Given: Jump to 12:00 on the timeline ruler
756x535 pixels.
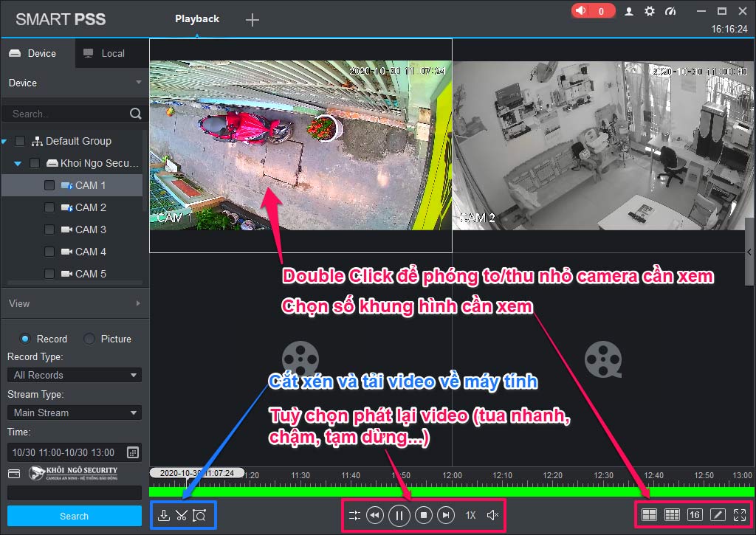Looking at the screenshot, I should (x=452, y=475).
